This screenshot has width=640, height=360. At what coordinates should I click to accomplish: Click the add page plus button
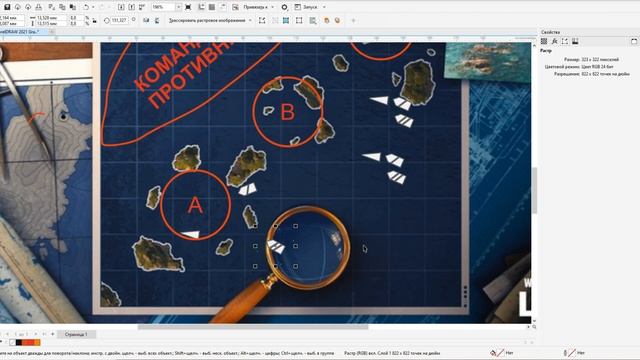52,334
